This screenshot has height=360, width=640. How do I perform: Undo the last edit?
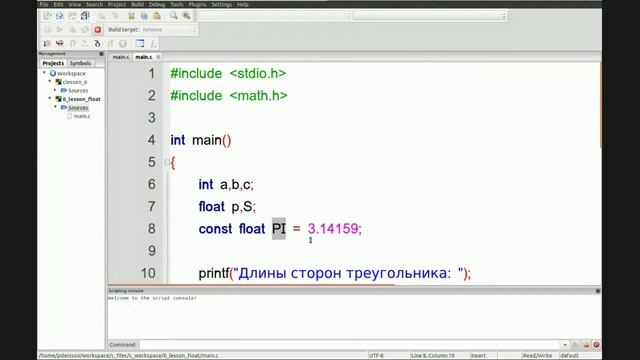click(102, 16)
